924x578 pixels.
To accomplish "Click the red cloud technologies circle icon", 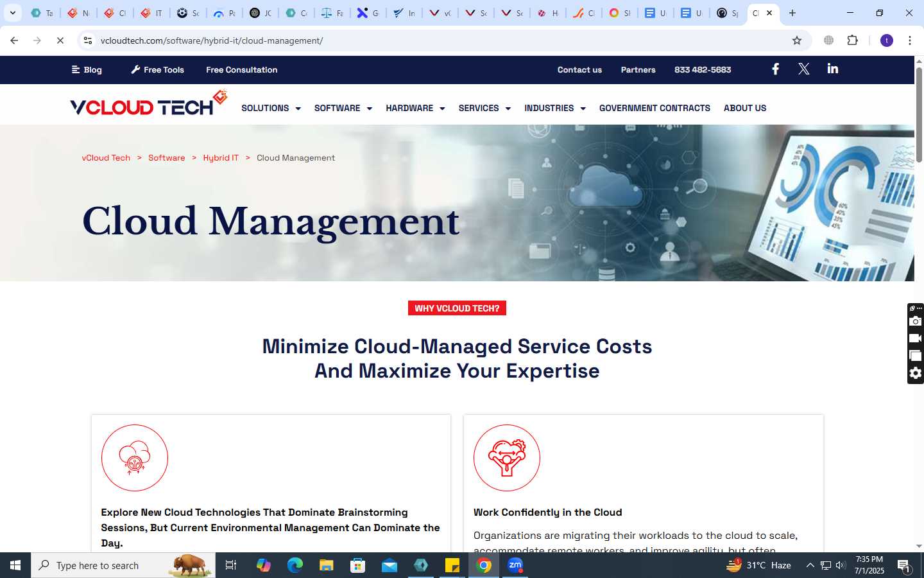I will pos(135,458).
